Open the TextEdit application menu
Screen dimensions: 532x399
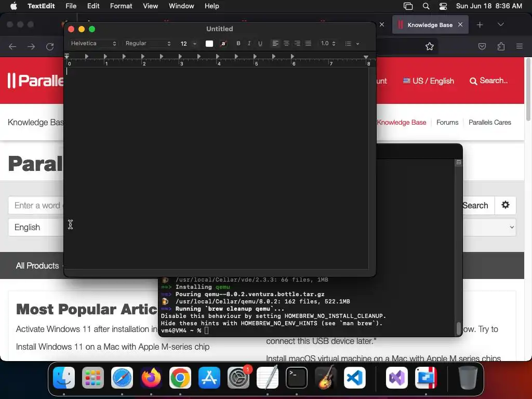click(41, 6)
